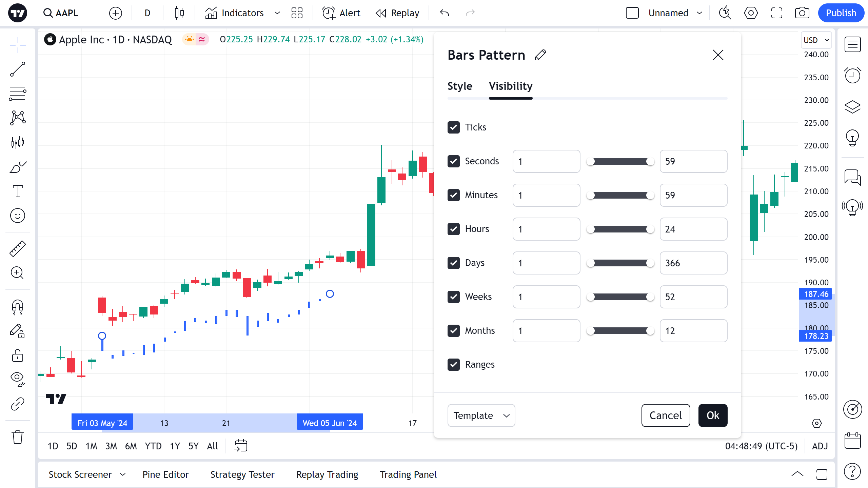Screen dimensions: 868x488
Task: Expand the Template dropdown
Action: 481,415
